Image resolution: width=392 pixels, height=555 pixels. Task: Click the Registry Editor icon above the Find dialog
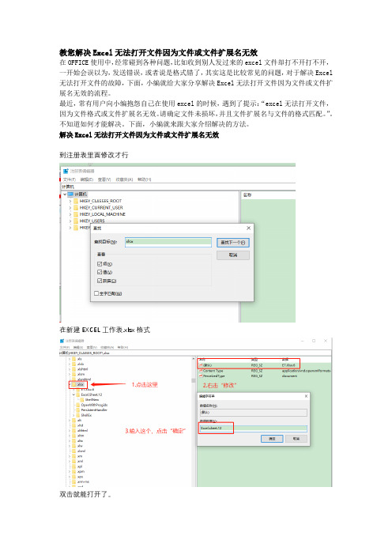[66, 172]
